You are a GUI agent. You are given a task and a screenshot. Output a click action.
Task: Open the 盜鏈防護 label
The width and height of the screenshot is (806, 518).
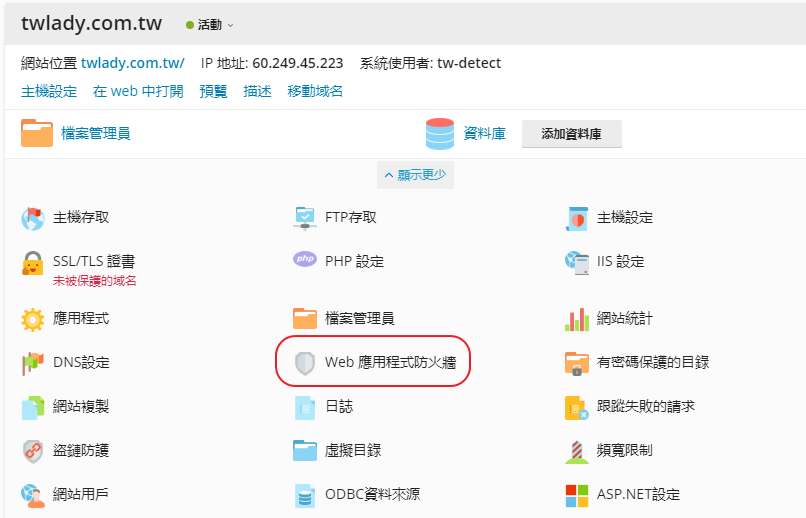pyautogui.click(x=81, y=450)
